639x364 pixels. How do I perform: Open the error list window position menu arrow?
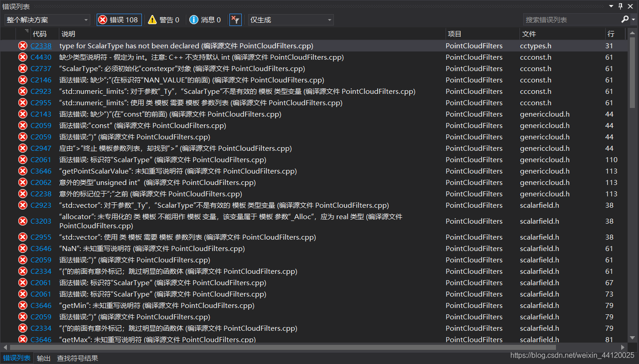coord(611,6)
